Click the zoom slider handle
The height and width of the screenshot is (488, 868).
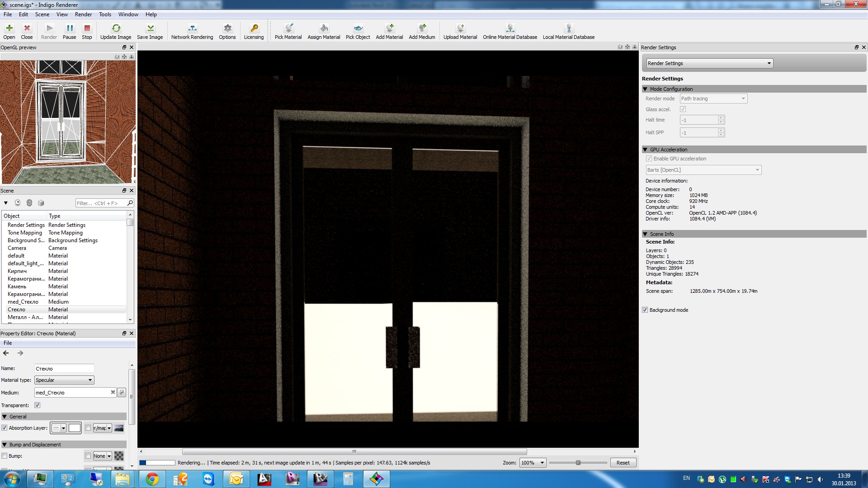pyautogui.click(x=578, y=463)
